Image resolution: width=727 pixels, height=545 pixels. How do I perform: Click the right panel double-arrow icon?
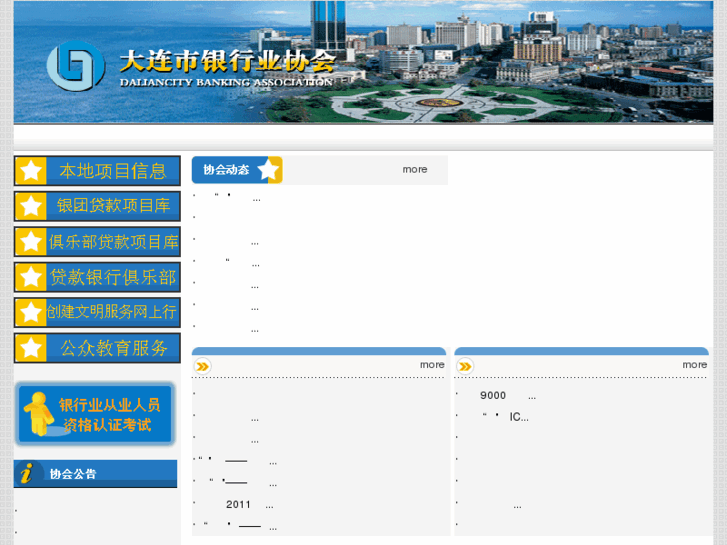click(465, 366)
